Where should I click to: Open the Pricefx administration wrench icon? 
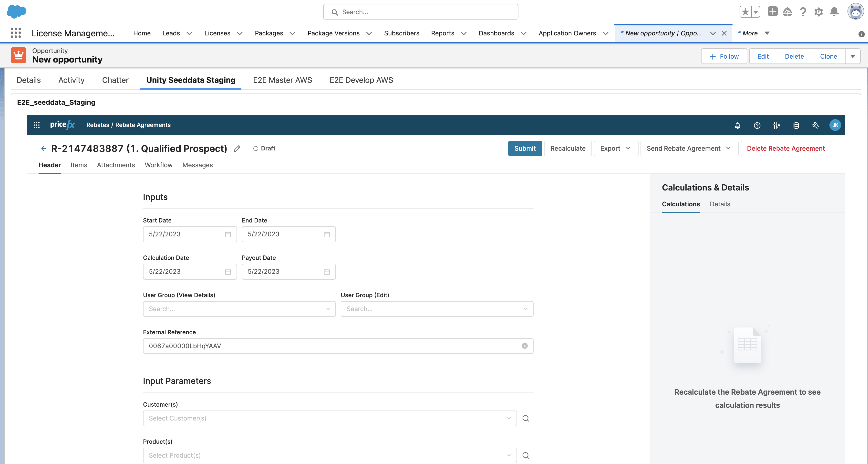(816, 125)
